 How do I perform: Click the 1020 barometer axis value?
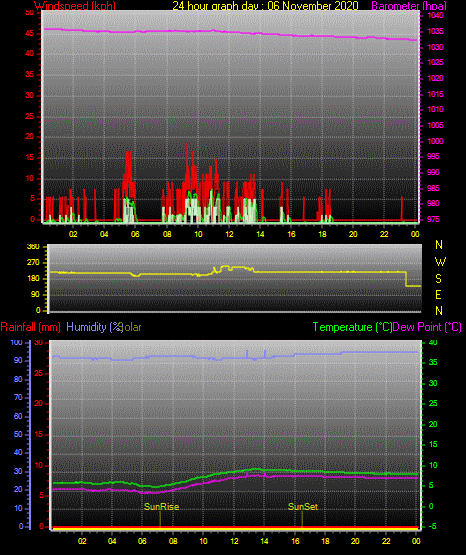435,79
